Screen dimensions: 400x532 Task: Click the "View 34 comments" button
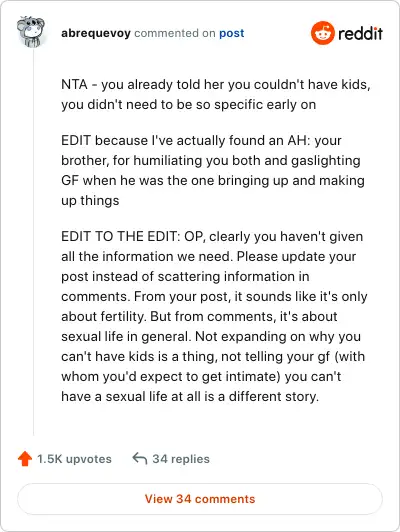coord(200,499)
